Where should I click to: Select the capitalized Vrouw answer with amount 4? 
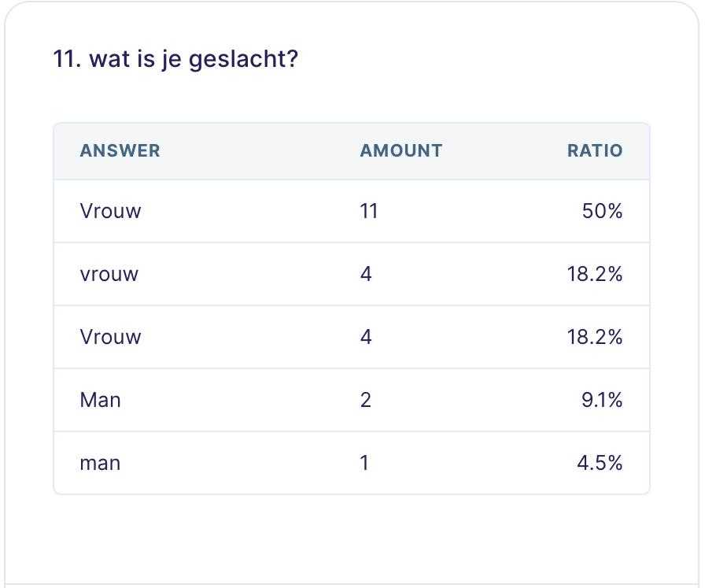110,337
